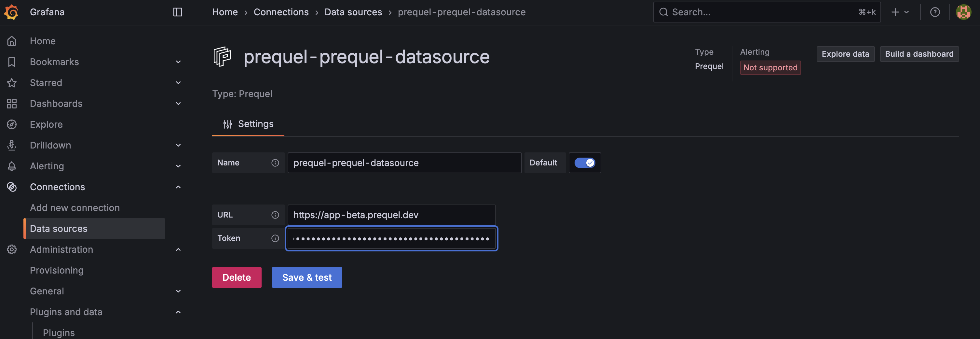Image resolution: width=980 pixels, height=339 pixels.
Task: Open Home in sidebar menu
Action: [43, 41]
